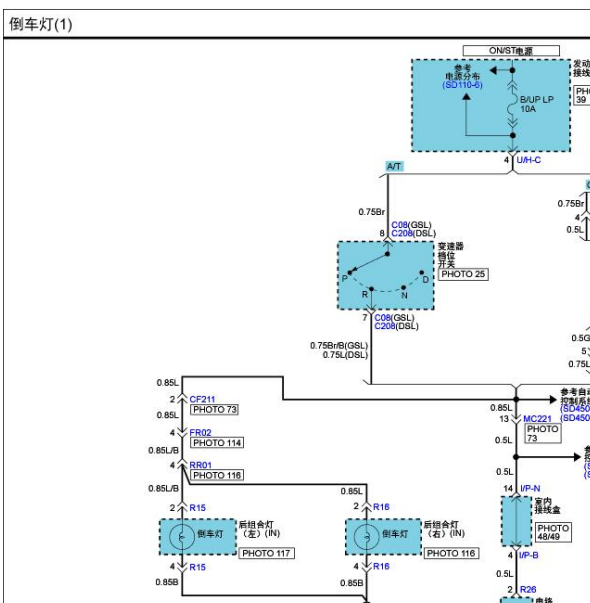This screenshot has width=590, height=603.
Task: Click the B/UP LP 10A fuse label
Action: 537,104
